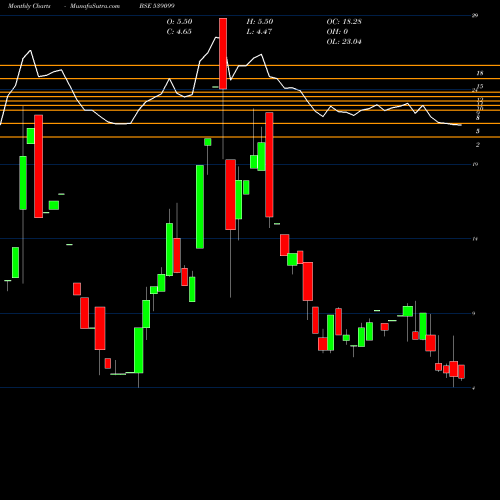Click the 'BSE 539099' symbol label
This screenshot has width=500, height=500.
[x=157, y=6]
